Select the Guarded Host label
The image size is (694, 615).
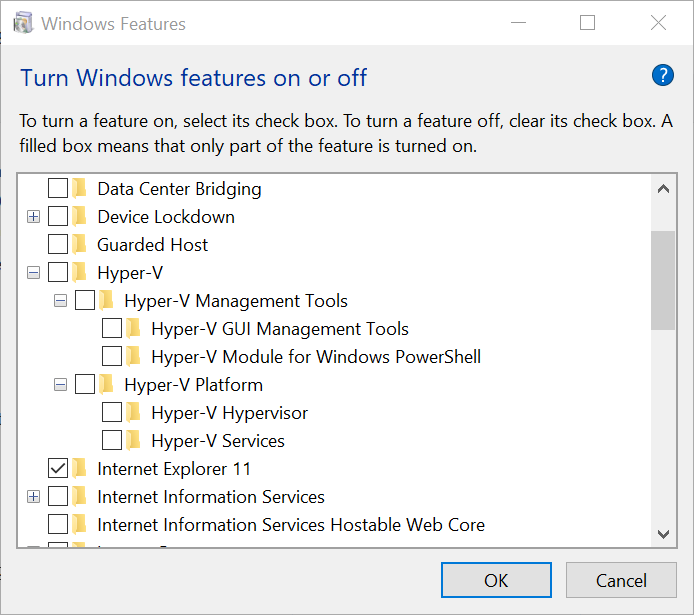pos(152,245)
